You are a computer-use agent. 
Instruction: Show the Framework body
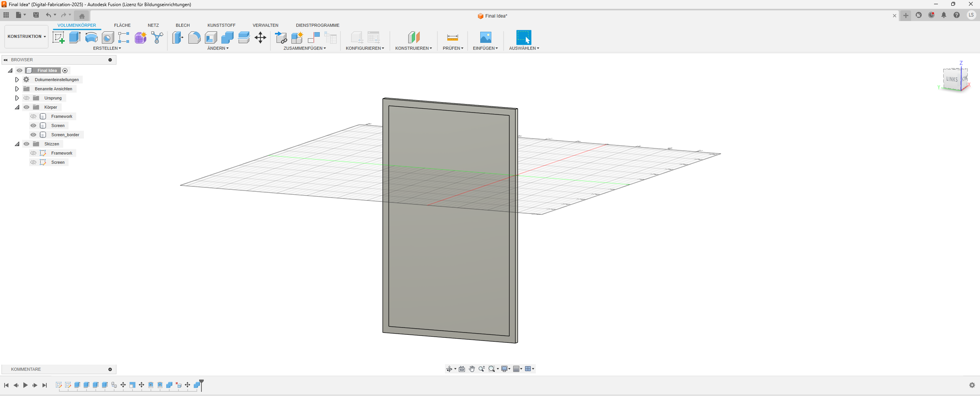(x=33, y=116)
